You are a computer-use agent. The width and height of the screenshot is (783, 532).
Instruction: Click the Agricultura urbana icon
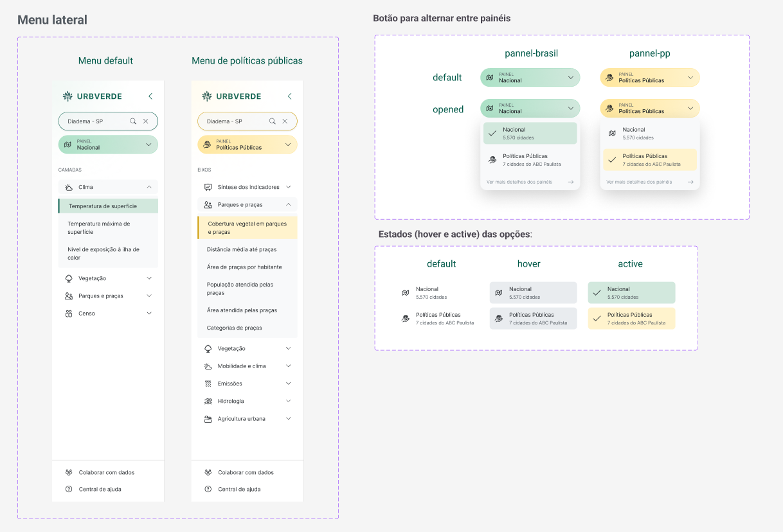(x=208, y=419)
